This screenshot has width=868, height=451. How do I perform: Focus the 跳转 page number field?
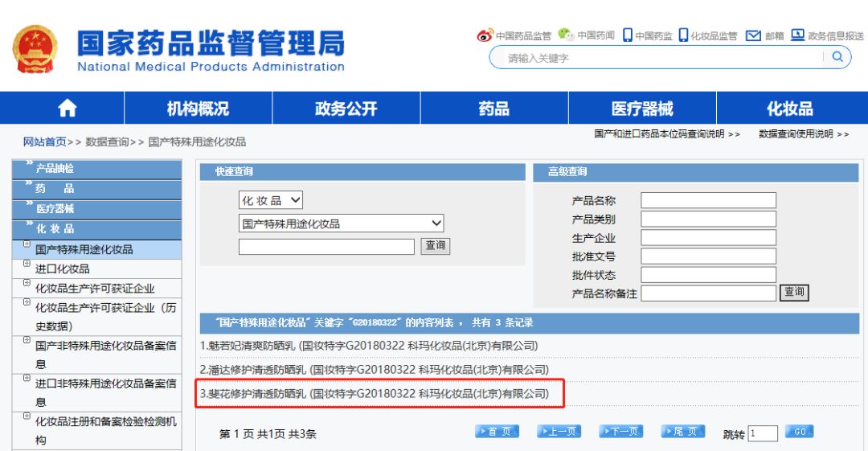[763, 433]
